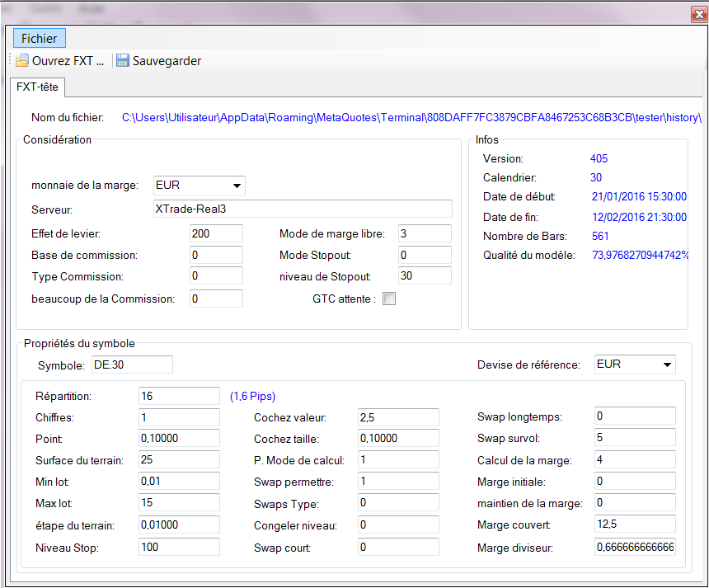Click the blue file path after Nom du fichier

411,118
